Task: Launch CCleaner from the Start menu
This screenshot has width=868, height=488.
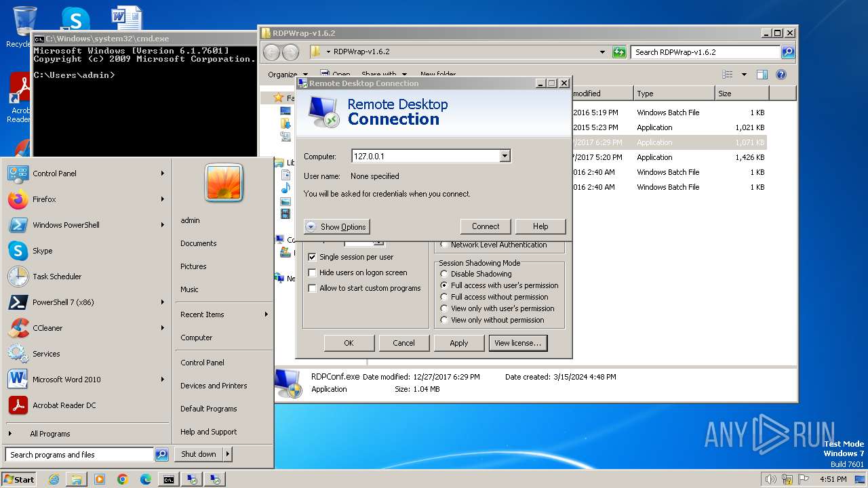Action: pos(85,328)
